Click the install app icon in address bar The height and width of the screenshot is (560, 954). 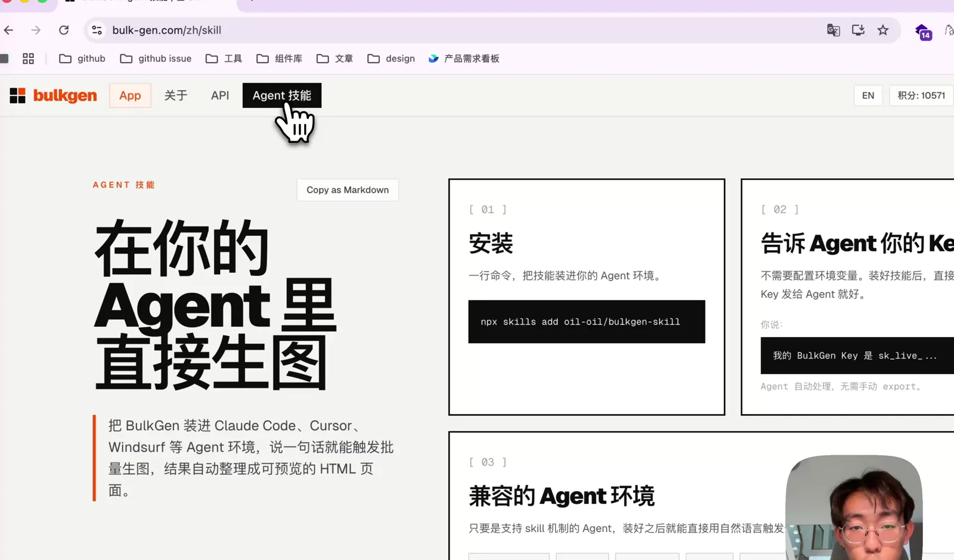point(858,30)
